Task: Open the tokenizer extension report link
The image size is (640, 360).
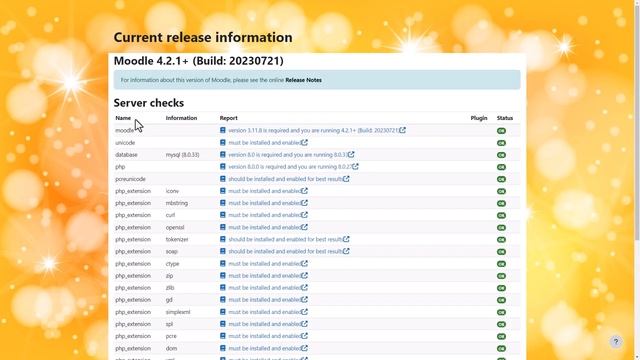Action: click(285, 239)
